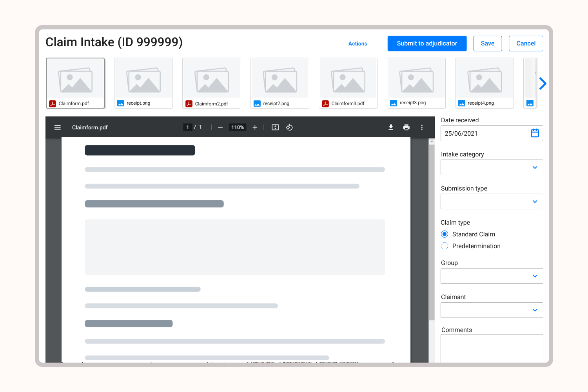Open the Claimant dropdown
The height and width of the screenshot is (392, 588).
click(x=492, y=310)
